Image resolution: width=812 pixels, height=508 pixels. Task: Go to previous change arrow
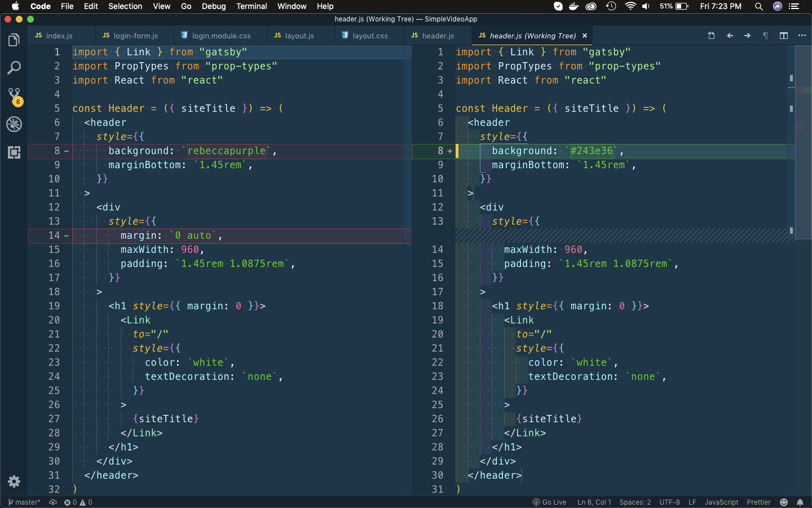pyautogui.click(x=730, y=36)
